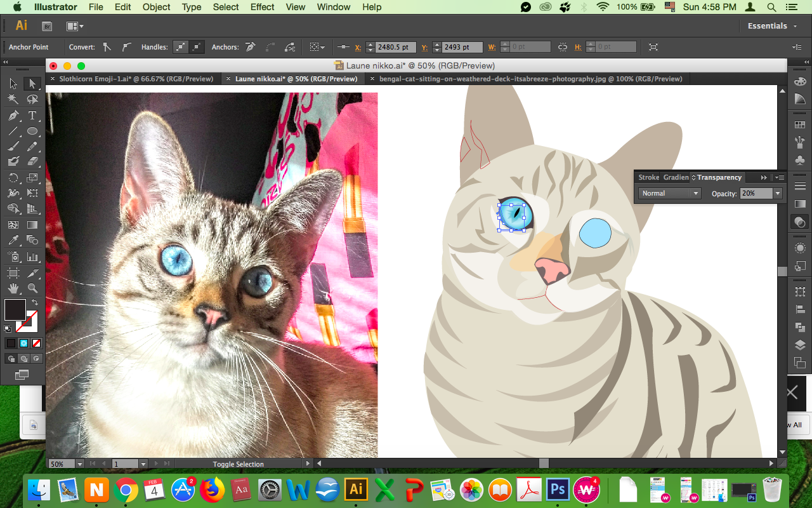Select the Rotate tool

(x=13, y=178)
